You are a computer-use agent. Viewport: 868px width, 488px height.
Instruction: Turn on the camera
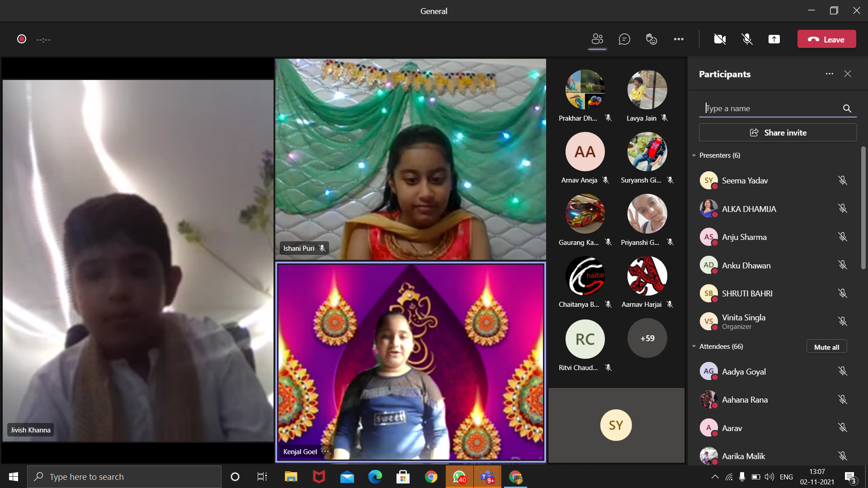point(720,39)
